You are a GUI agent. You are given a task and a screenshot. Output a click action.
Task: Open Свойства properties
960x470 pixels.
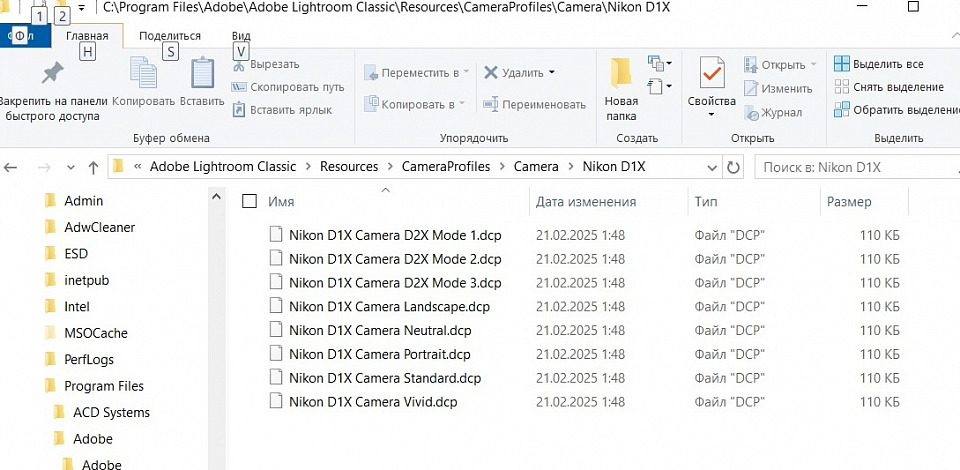pos(711,81)
